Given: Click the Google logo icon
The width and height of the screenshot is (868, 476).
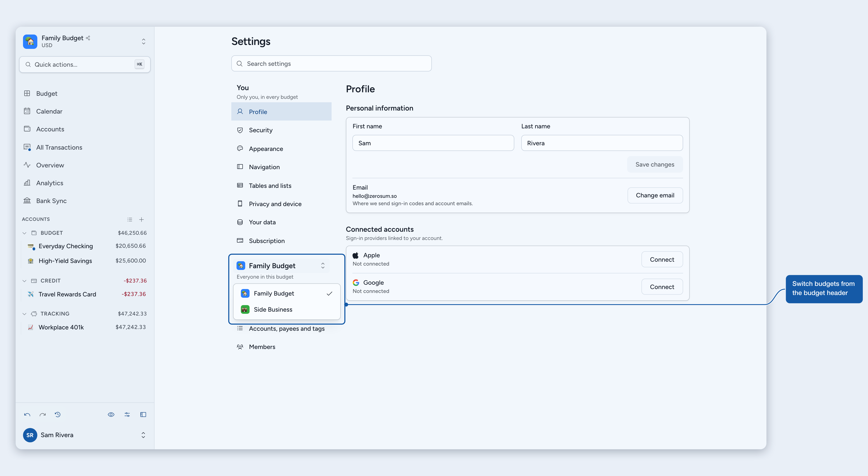Looking at the screenshot, I should pyautogui.click(x=356, y=283).
